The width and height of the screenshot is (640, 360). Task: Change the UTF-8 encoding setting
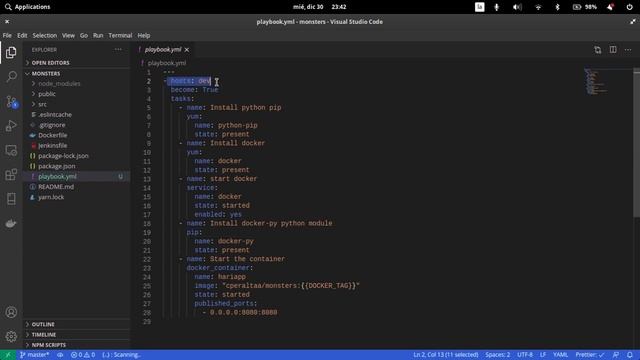525,355
